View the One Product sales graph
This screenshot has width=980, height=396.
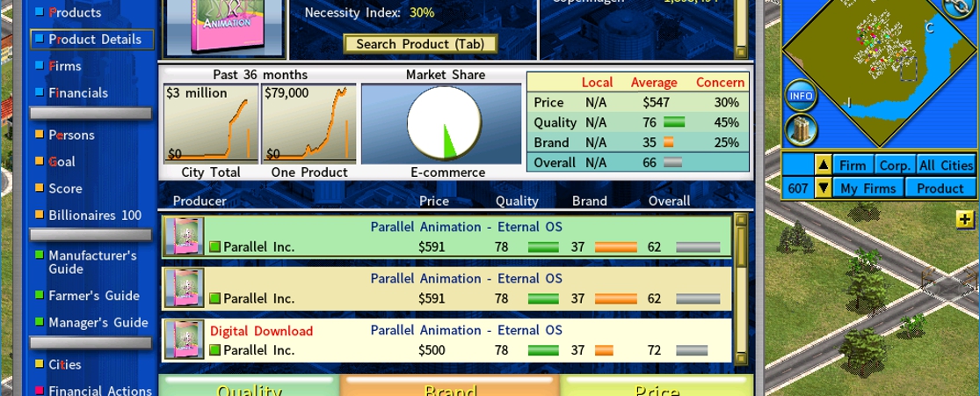pos(309,124)
